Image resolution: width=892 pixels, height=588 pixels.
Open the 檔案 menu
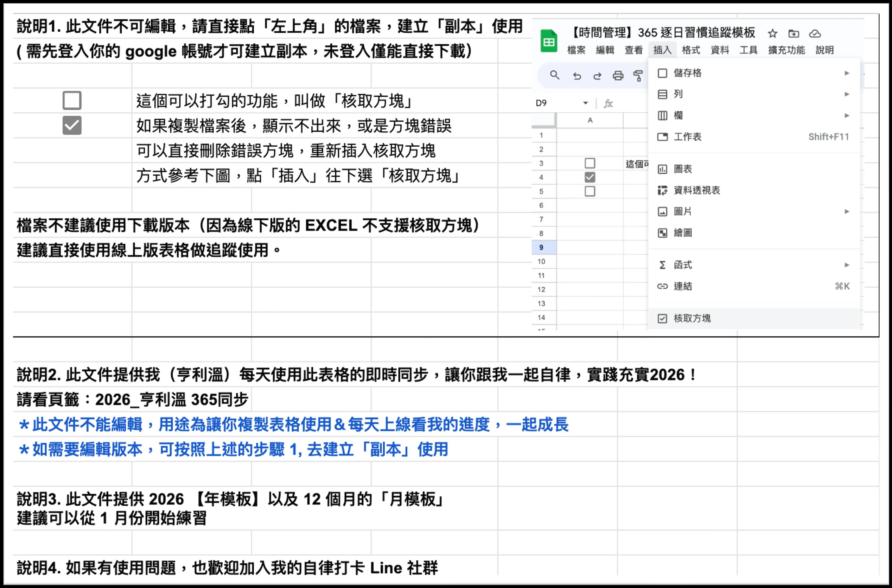(x=576, y=50)
